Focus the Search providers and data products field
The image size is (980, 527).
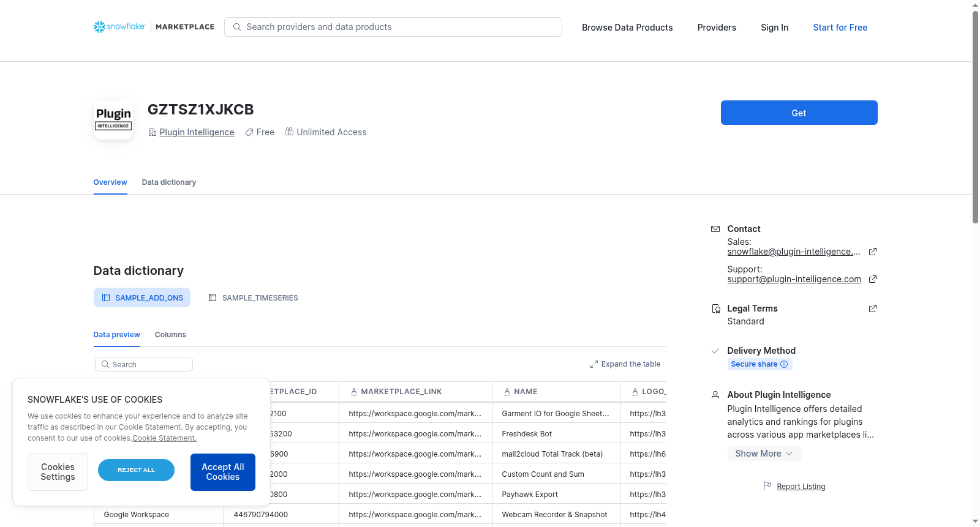[x=393, y=27]
